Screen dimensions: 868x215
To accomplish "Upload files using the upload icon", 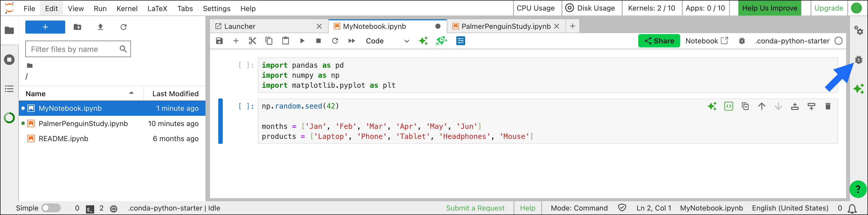I will [100, 27].
